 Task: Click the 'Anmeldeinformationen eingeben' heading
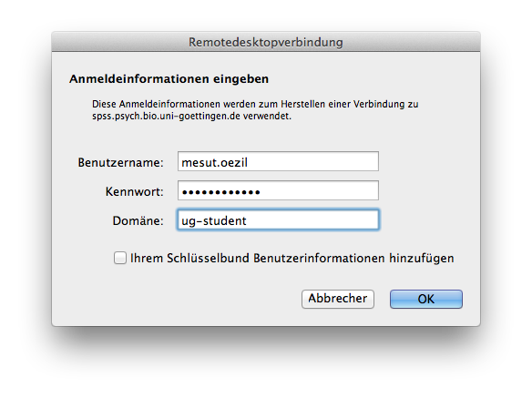[169, 78]
